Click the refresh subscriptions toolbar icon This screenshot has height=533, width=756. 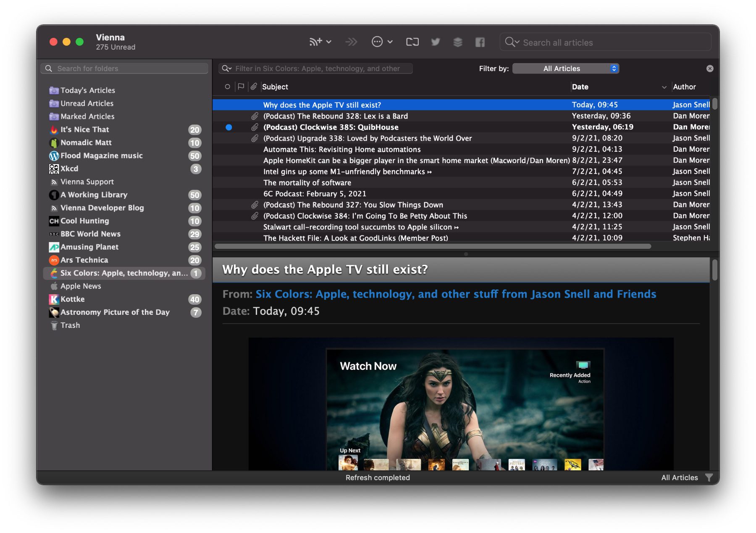coord(412,42)
